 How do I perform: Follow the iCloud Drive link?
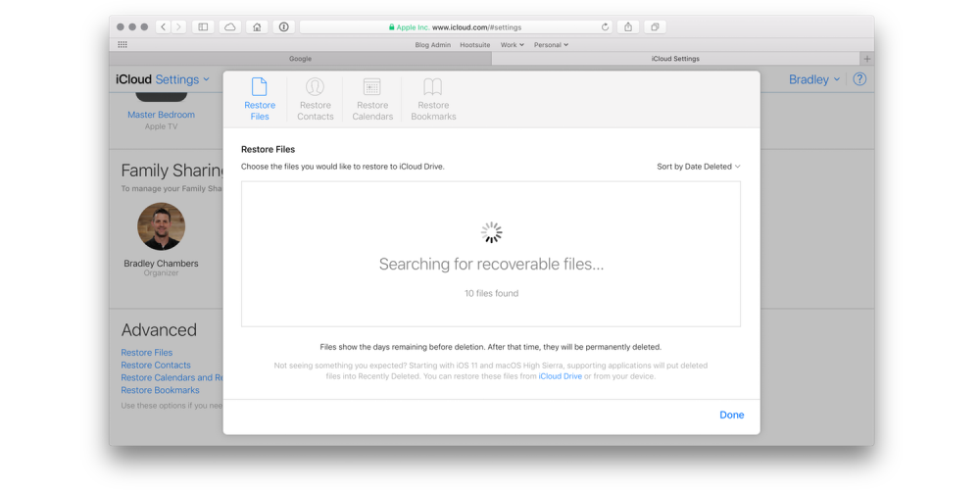click(560, 376)
